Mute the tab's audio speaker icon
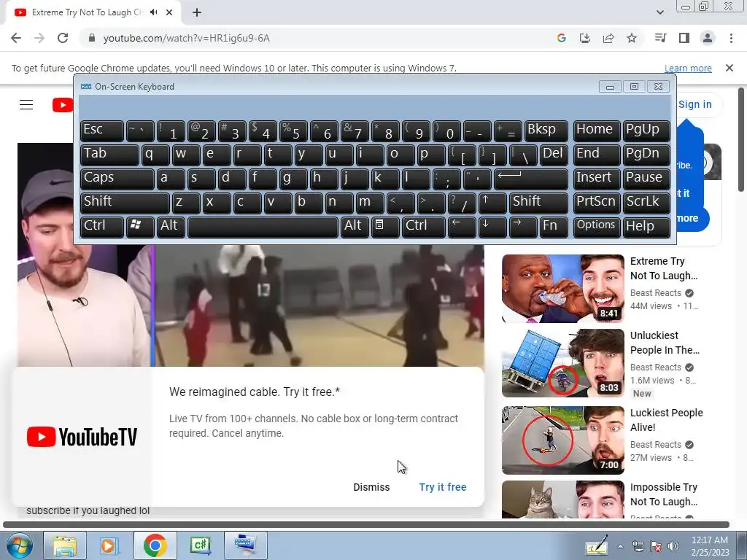747x560 pixels. coord(153,12)
